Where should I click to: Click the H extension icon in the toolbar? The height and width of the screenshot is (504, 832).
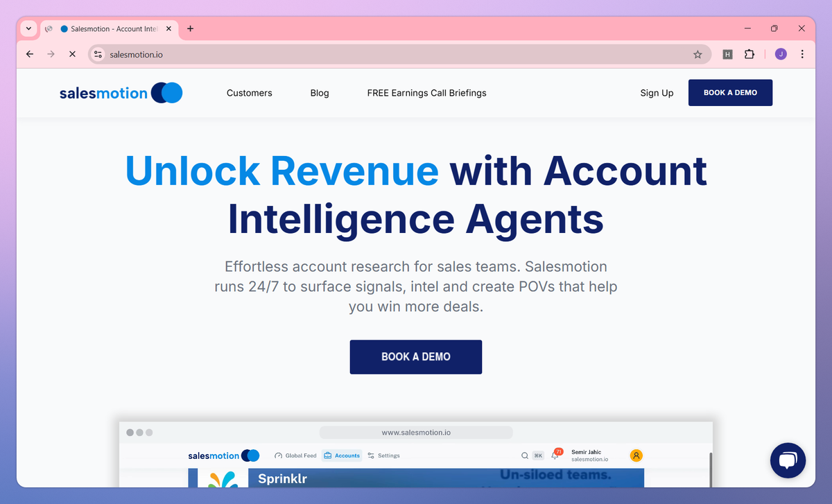click(727, 54)
